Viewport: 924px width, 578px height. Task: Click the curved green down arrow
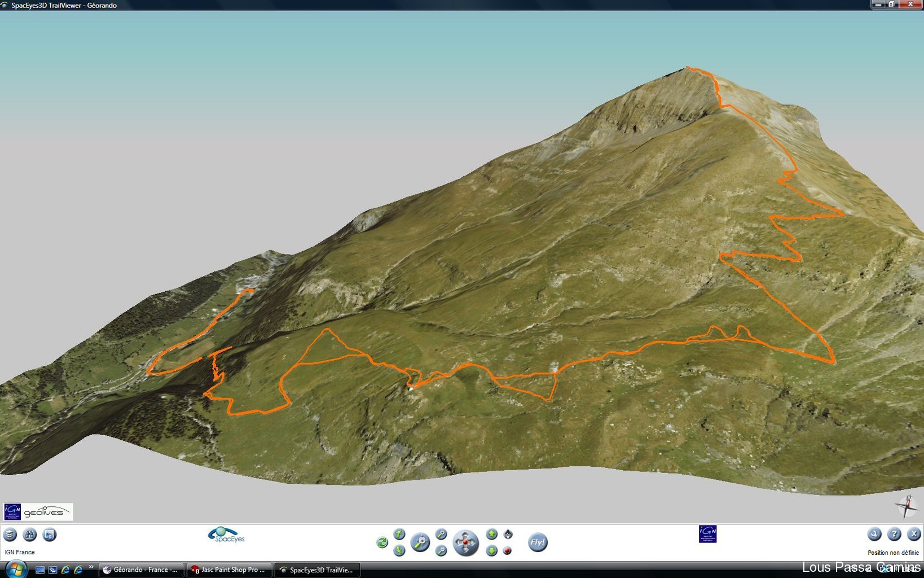coord(399,550)
